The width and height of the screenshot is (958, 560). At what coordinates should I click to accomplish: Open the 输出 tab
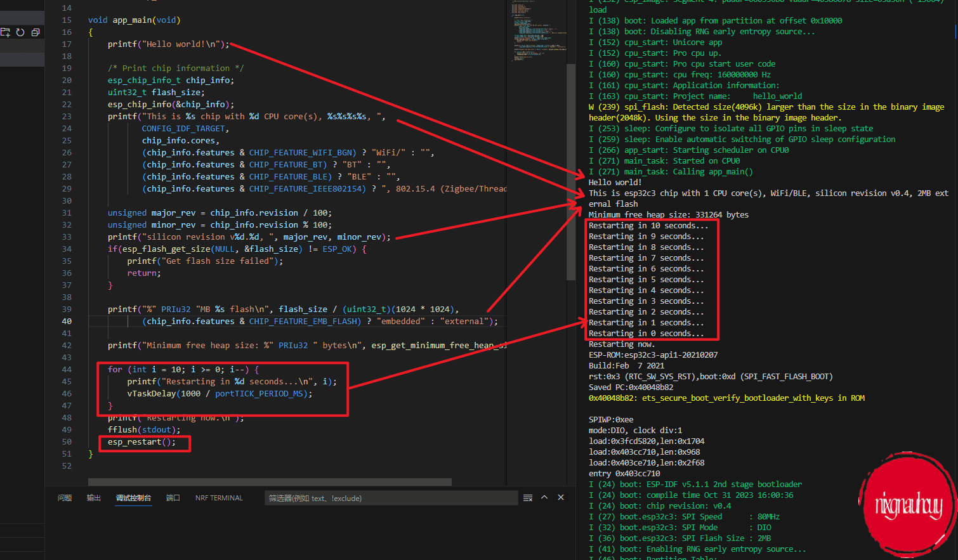click(94, 498)
